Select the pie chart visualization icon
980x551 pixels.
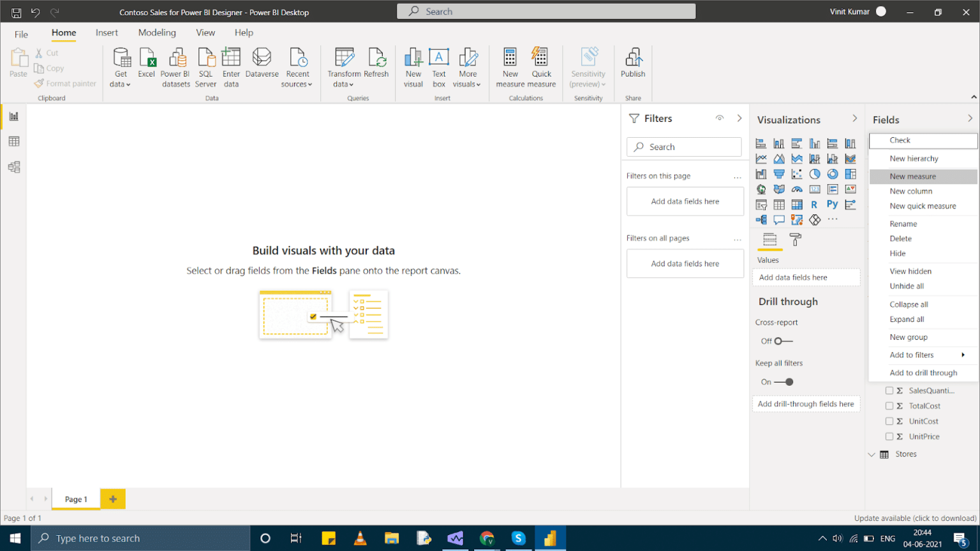[814, 173]
